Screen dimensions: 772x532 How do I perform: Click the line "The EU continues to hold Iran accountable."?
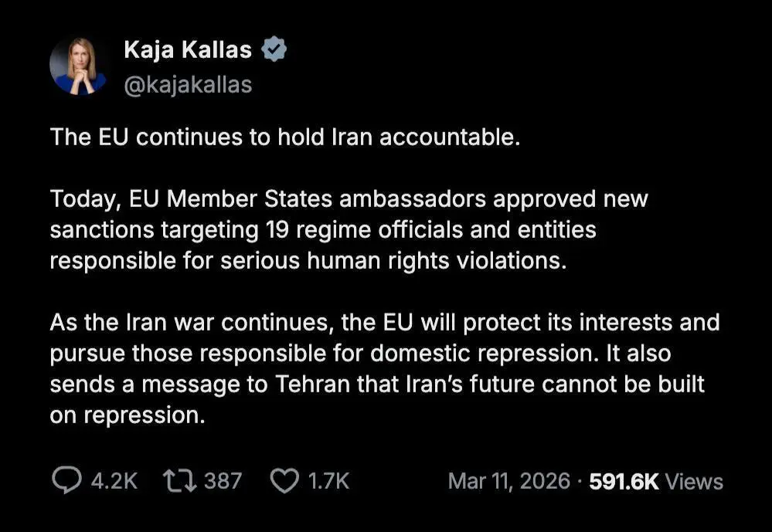click(x=283, y=137)
